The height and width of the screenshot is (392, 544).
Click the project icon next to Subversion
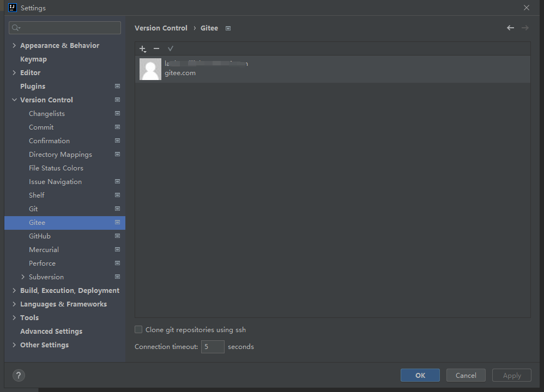[x=118, y=277]
